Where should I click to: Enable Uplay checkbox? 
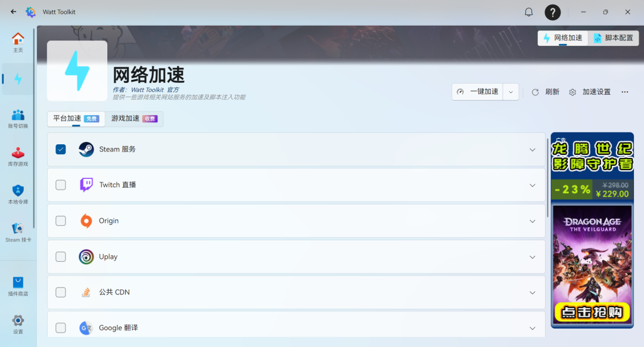click(x=60, y=256)
